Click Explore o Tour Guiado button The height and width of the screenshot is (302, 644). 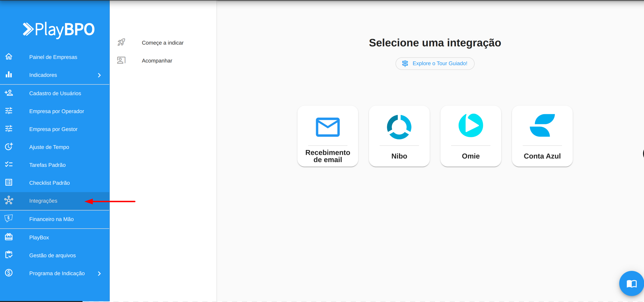[x=435, y=64]
